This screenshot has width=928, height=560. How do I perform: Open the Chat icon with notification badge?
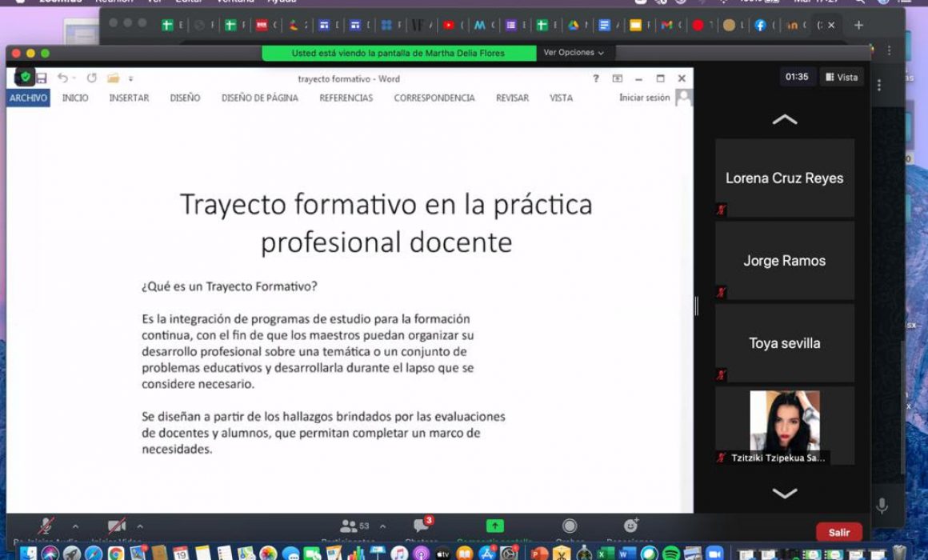click(x=422, y=525)
